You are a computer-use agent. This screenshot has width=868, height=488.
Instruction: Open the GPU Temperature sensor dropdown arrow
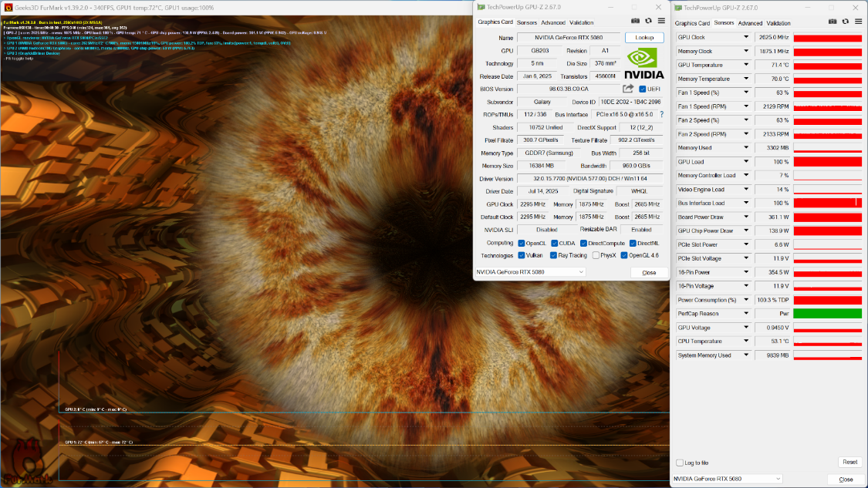coord(745,66)
